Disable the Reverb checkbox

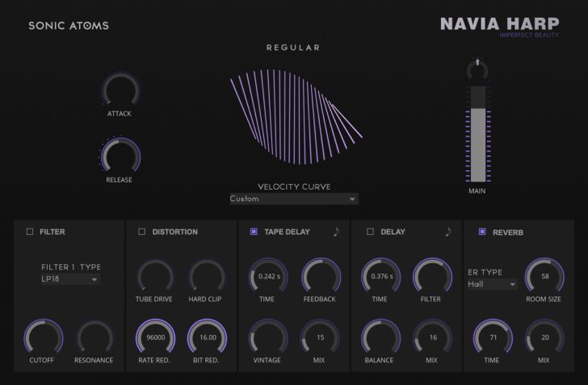click(x=482, y=232)
